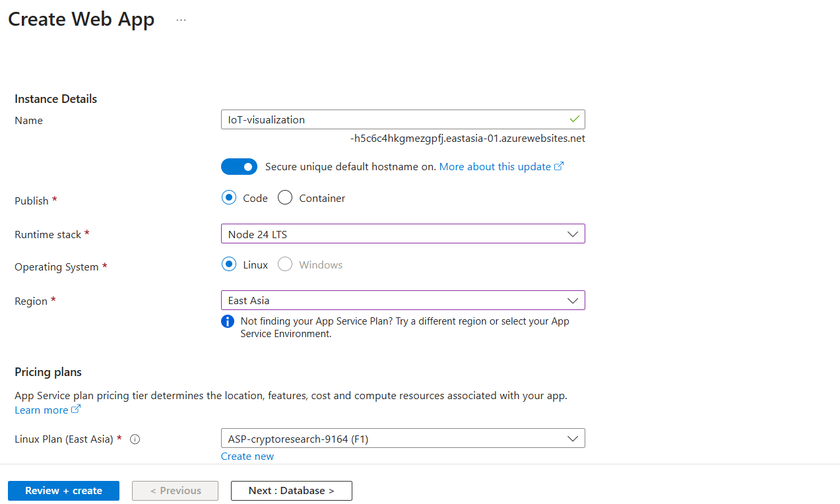Click Create new under Linux Plan
Viewport: 840px width, 504px height.
pyautogui.click(x=247, y=457)
